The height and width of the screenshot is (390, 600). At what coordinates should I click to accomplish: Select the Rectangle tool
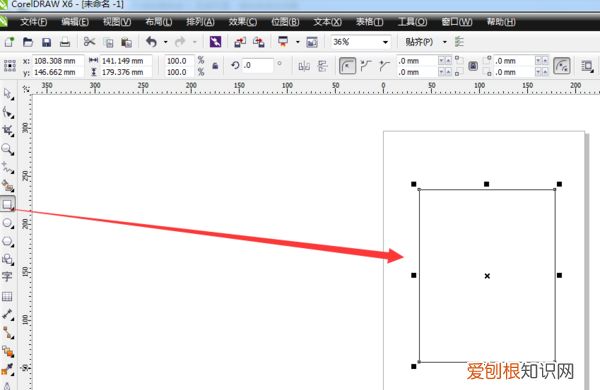click(8, 204)
